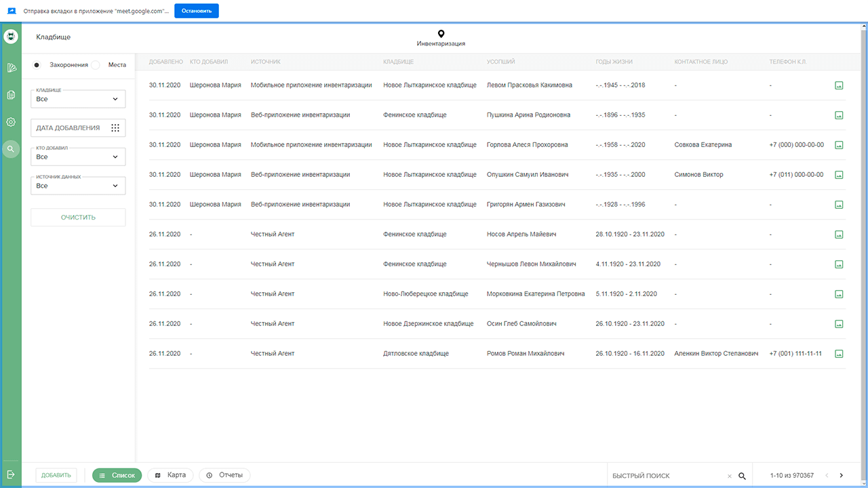Click contact name Аленкин Виктор Степанович
This screenshot has height=488, width=868.
point(716,354)
